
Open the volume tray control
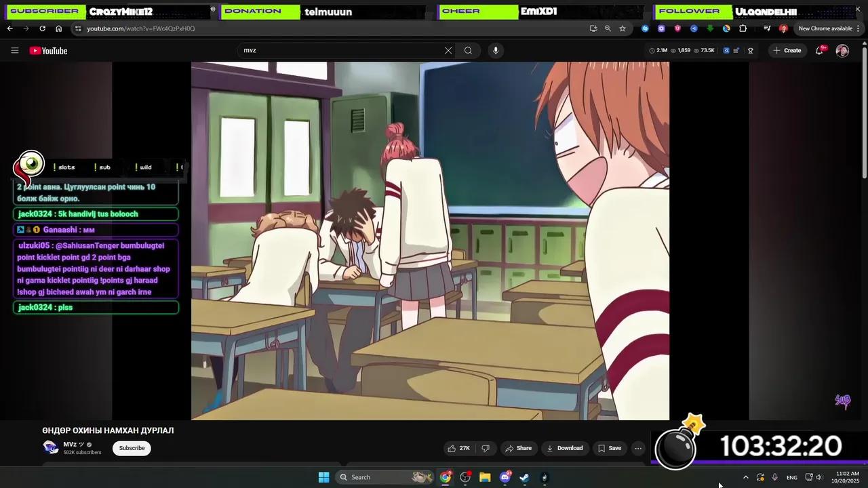pos(818,477)
